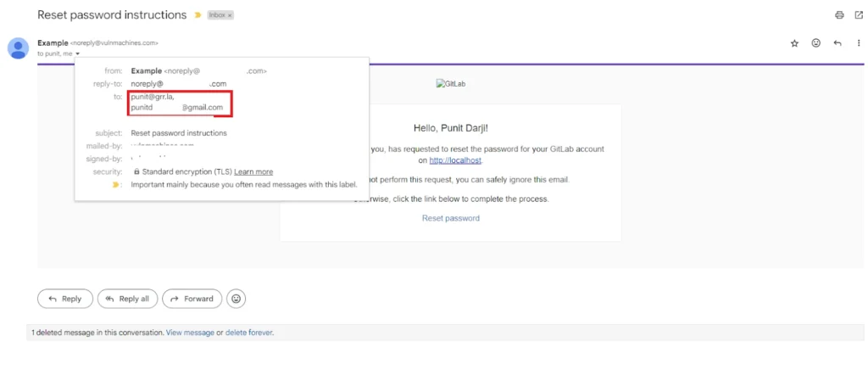This screenshot has height=370, width=868.
Task: Follow the http://localhost link in the email
Action: 455,160
